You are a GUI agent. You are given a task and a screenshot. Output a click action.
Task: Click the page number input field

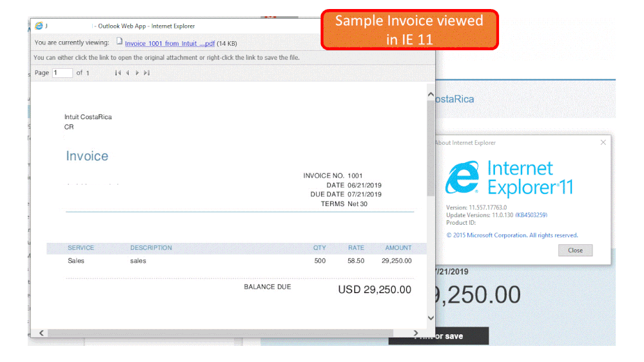pos(63,73)
